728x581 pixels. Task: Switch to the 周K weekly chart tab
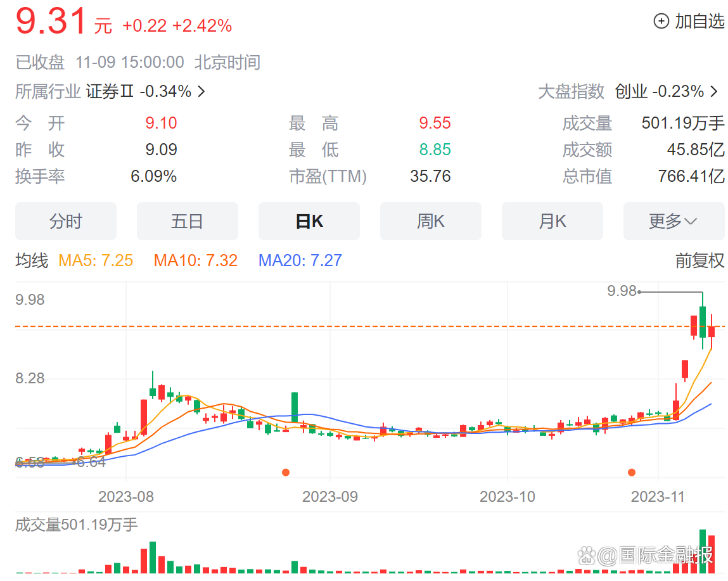431,220
